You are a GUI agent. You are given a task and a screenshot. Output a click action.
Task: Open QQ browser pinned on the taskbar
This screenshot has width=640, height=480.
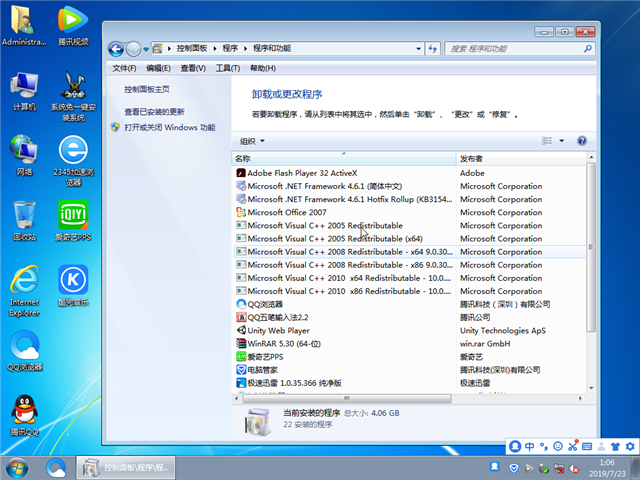[x=56, y=468]
